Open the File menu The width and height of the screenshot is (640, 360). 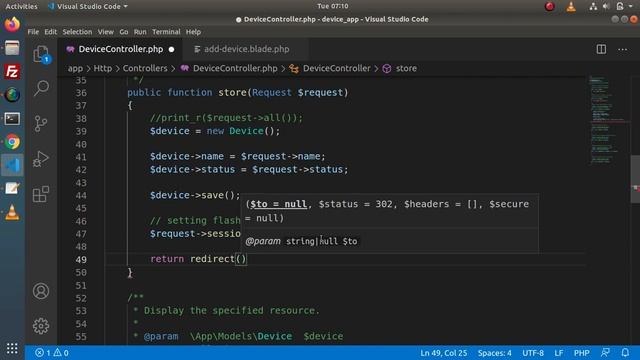point(33,32)
